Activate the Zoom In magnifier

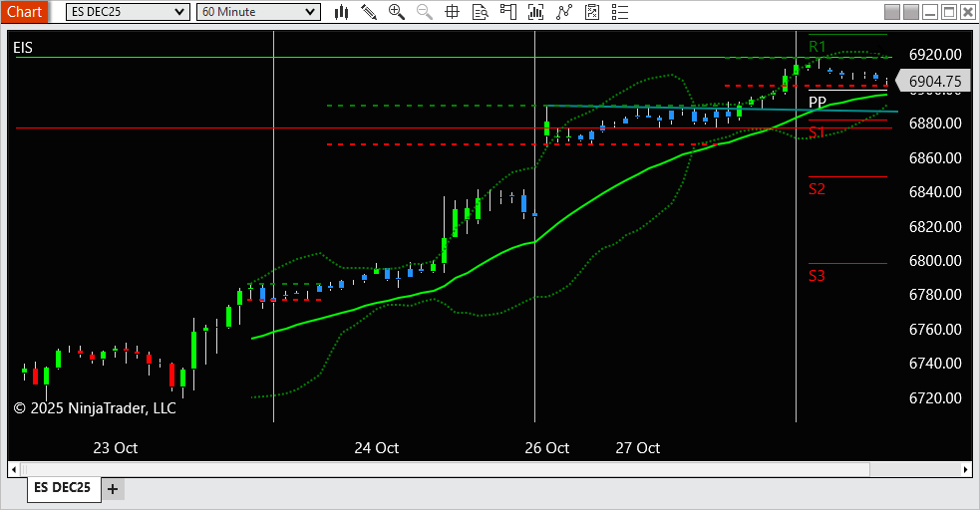(396, 12)
